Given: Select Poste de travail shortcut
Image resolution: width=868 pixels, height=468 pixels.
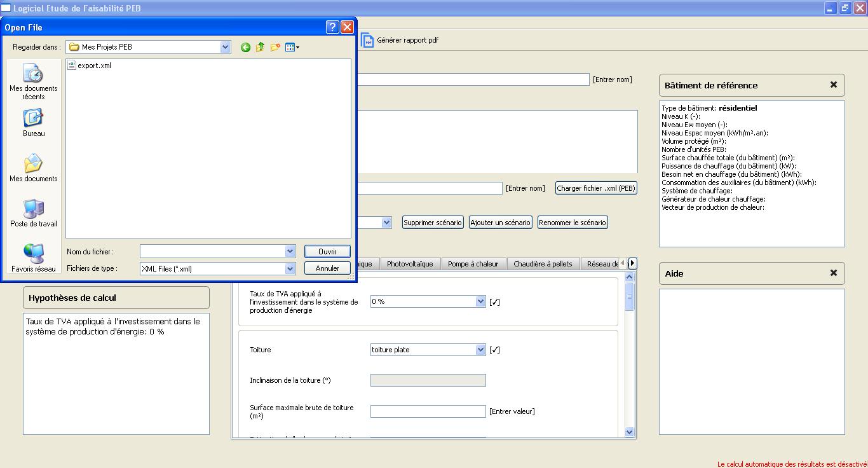Looking at the screenshot, I should click(33, 214).
